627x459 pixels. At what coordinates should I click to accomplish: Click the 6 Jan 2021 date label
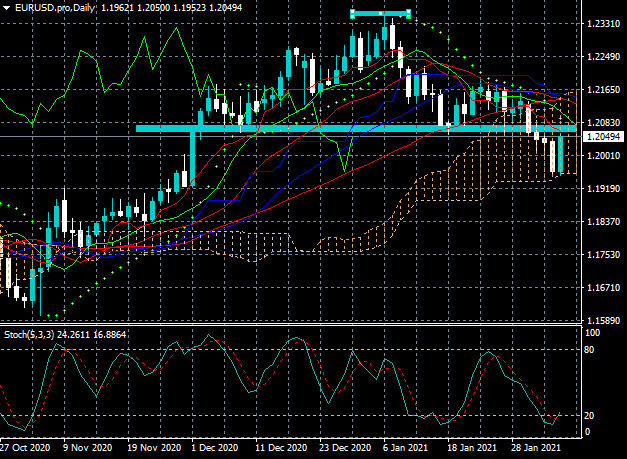coord(405,447)
